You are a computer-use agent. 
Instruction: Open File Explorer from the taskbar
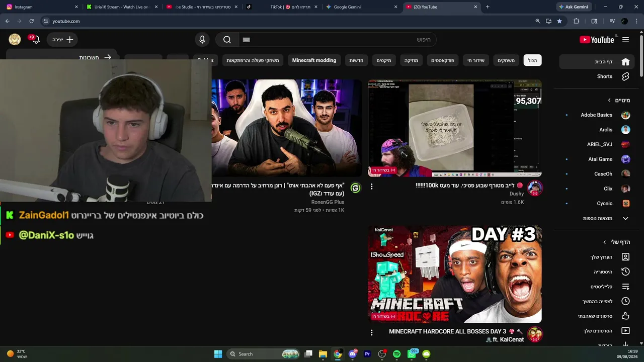coord(323,354)
